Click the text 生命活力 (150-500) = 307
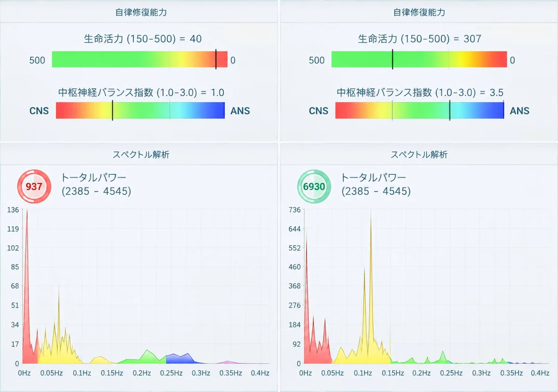The height and width of the screenshot is (392, 558). point(419,39)
